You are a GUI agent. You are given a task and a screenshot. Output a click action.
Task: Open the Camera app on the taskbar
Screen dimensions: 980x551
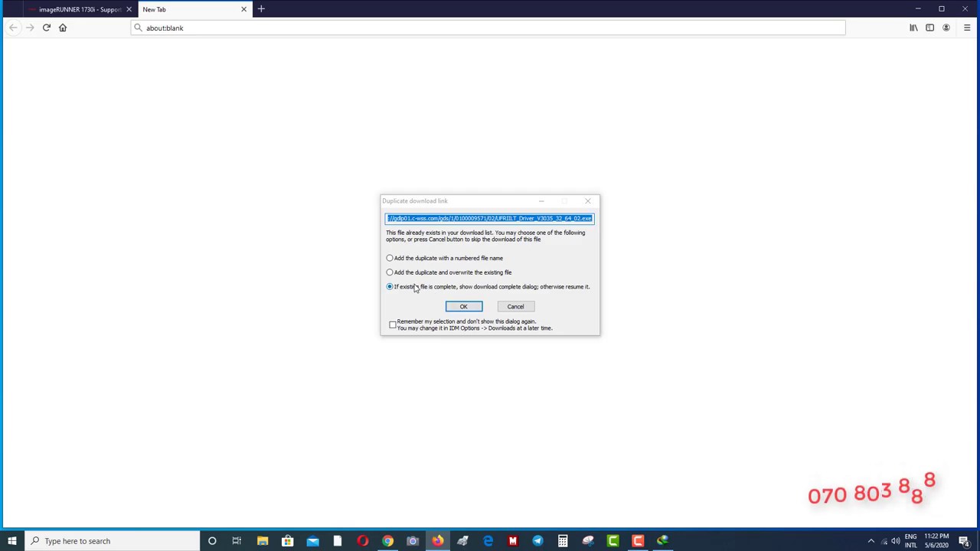tap(413, 541)
